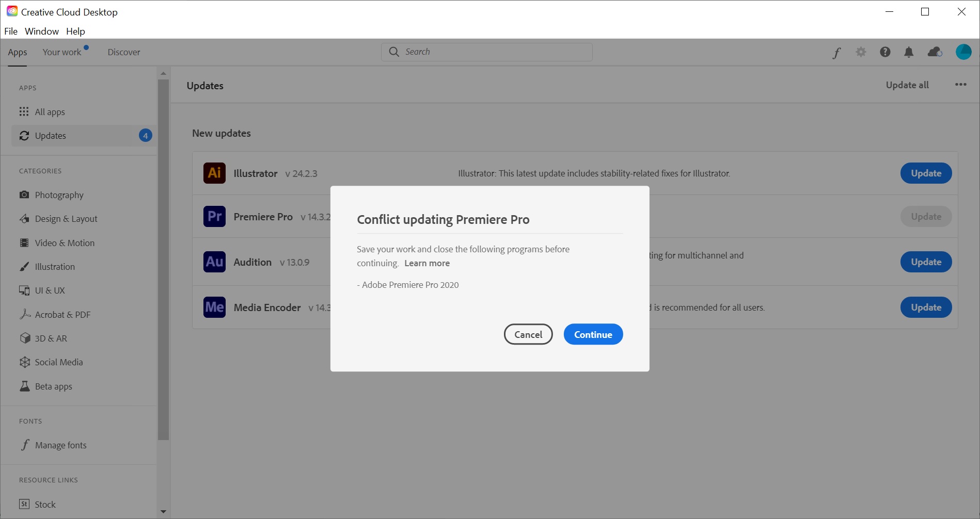Open the notifications bell icon
980x519 pixels.
coord(909,52)
